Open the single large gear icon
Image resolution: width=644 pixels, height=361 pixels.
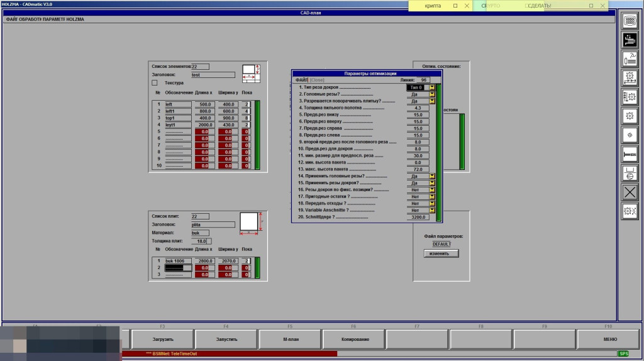630,116
